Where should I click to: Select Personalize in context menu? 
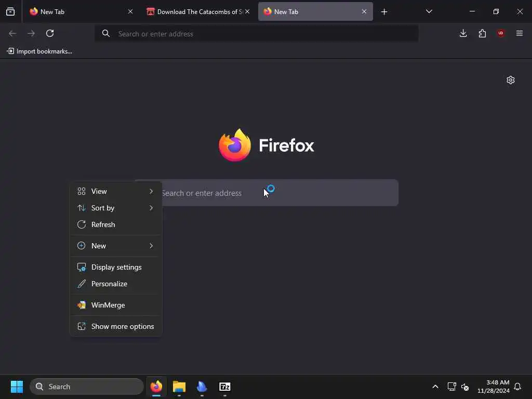coord(116,284)
